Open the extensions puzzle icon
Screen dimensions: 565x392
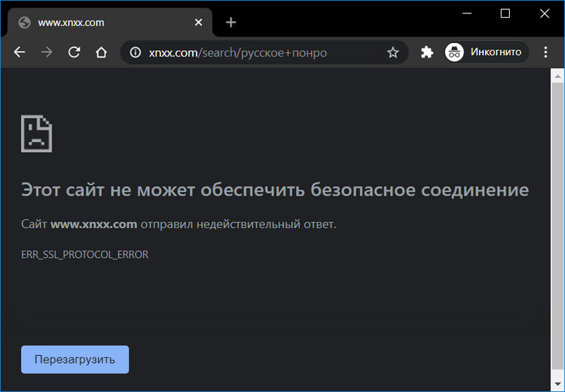pos(427,52)
